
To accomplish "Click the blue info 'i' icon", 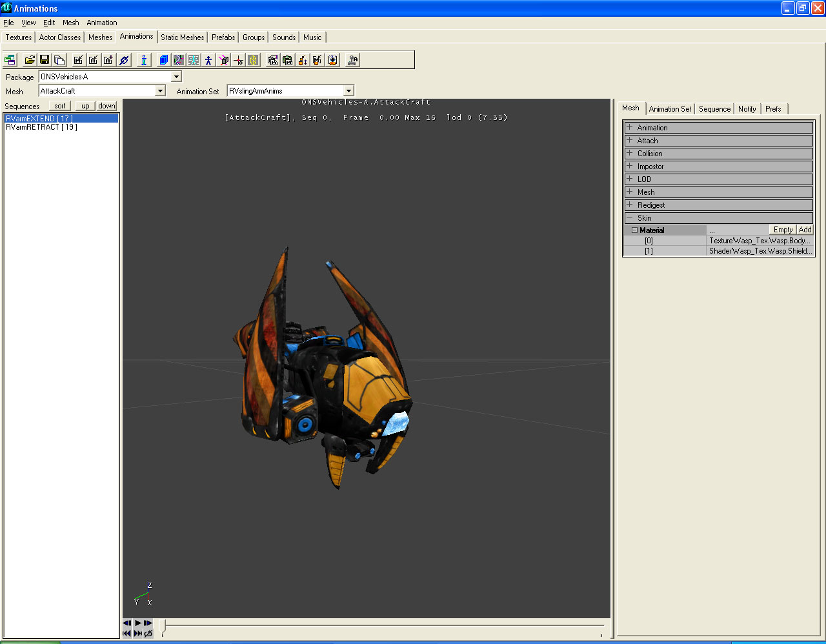I will point(144,60).
